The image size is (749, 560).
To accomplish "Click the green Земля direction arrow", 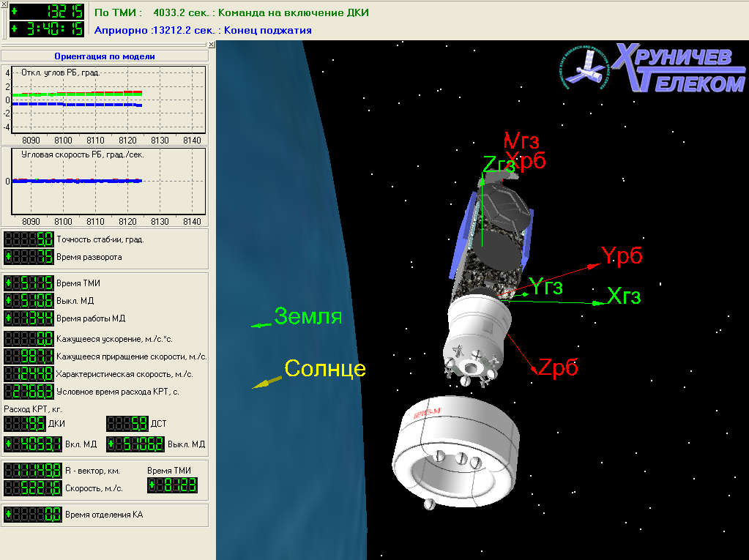I will [x=261, y=324].
